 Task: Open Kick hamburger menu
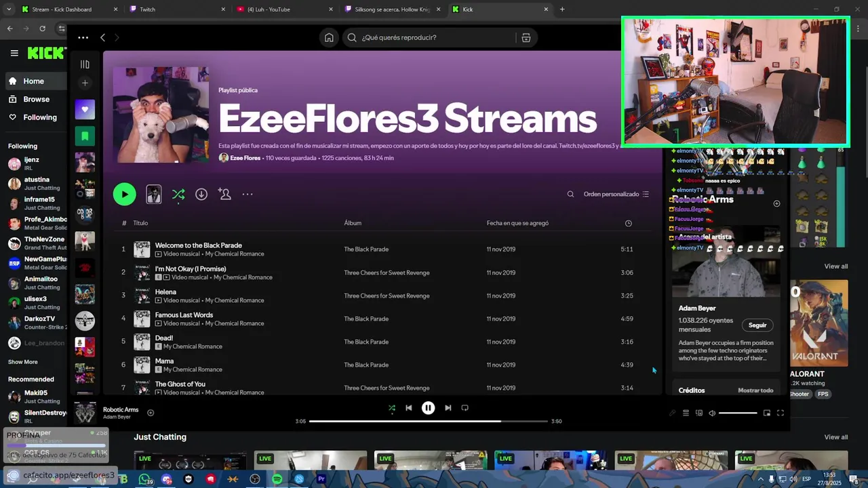click(14, 53)
